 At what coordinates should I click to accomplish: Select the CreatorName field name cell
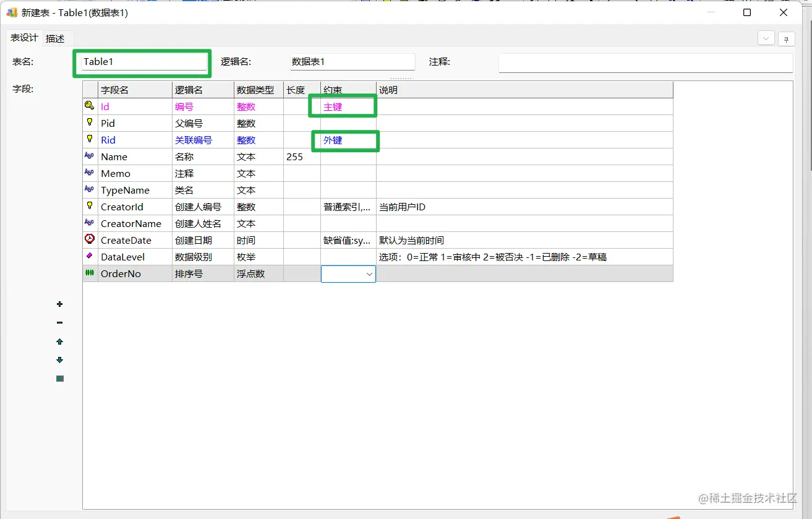point(135,223)
